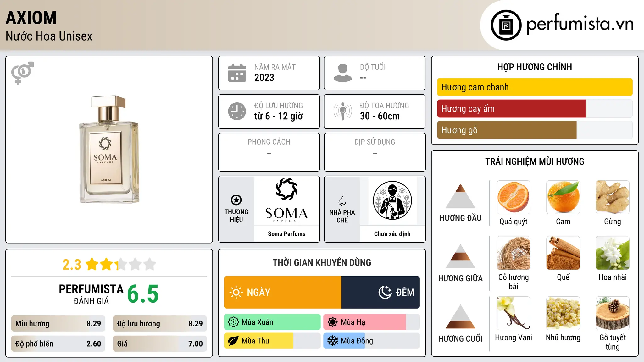Click the Trải Nghiệm Mùi Hương heading
The image size is (644, 362).
[535, 162]
